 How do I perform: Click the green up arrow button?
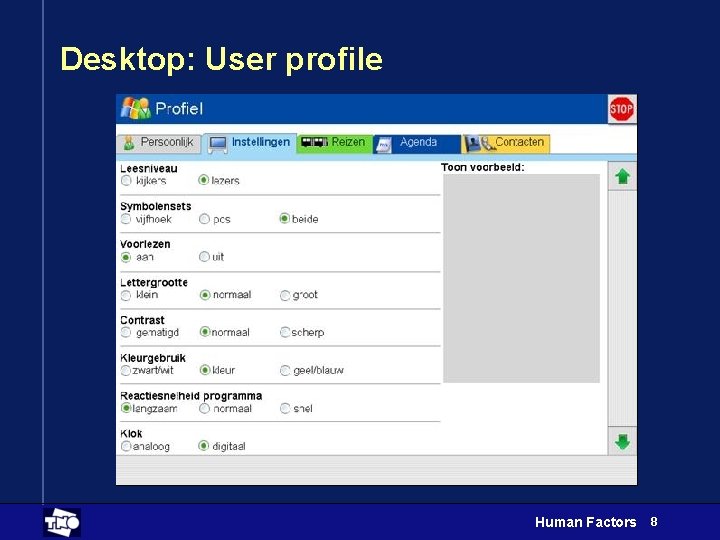(x=622, y=176)
